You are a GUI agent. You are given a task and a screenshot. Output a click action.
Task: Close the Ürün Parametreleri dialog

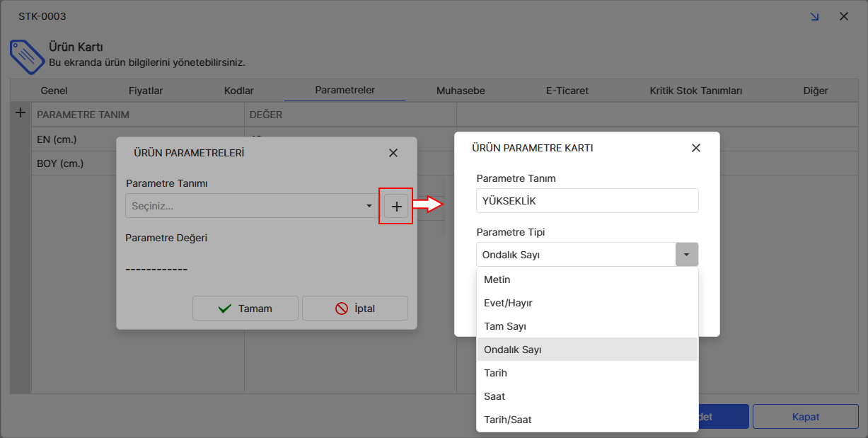coord(393,153)
